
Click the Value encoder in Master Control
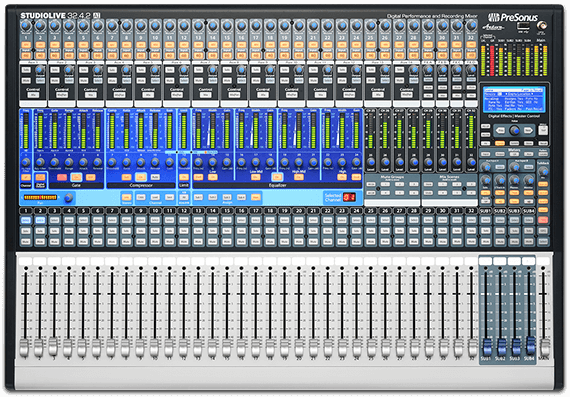pyautogui.click(x=514, y=130)
